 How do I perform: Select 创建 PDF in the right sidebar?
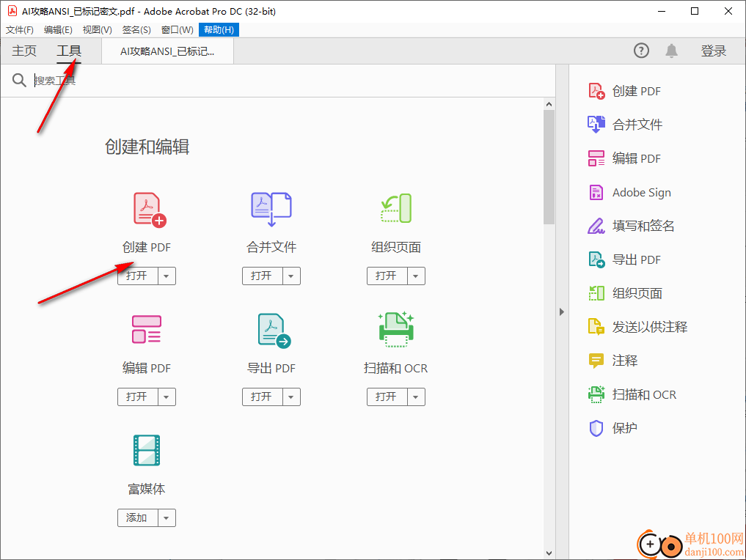pyautogui.click(x=624, y=91)
